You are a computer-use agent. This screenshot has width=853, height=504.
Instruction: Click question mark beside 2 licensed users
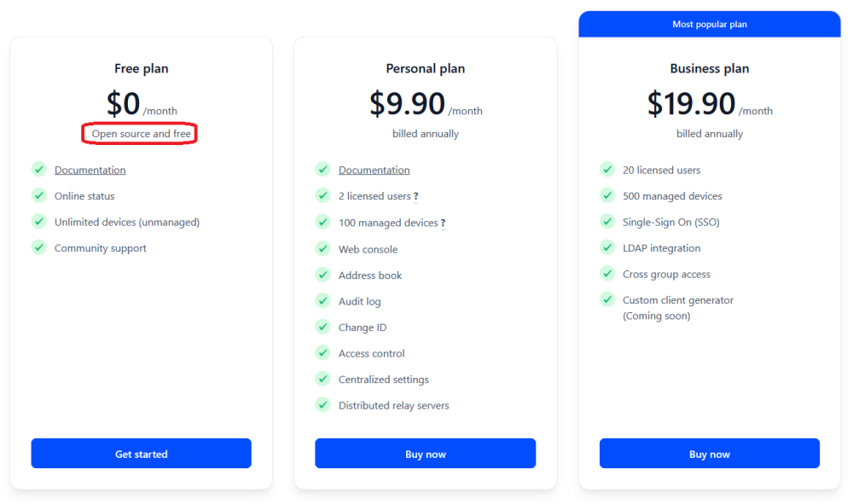pyautogui.click(x=416, y=196)
